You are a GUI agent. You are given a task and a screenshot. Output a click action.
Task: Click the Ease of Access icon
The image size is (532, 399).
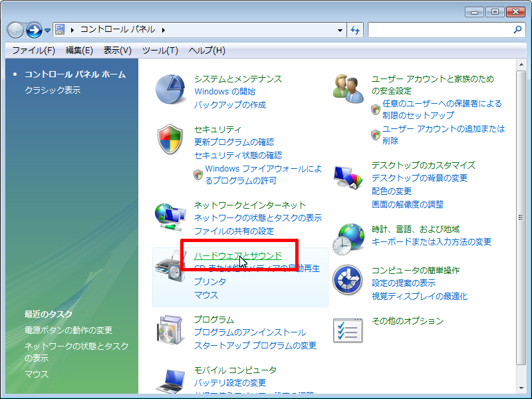tap(347, 280)
